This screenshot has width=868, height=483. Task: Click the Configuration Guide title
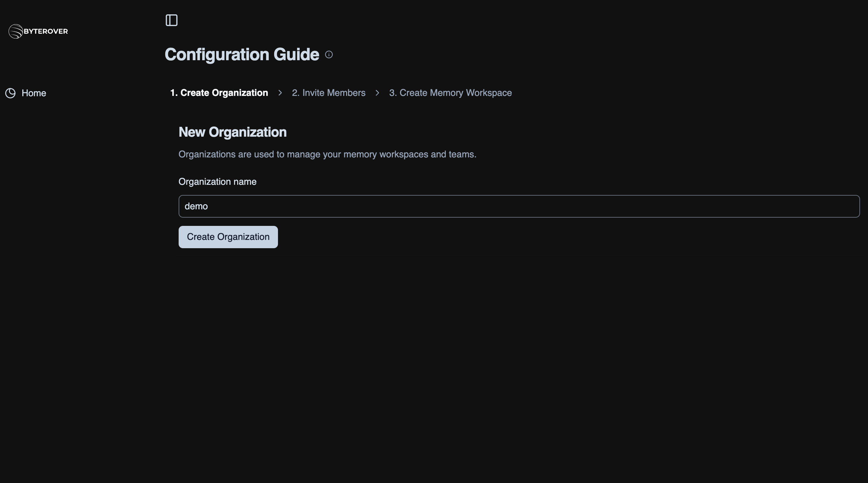(x=242, y=54)
